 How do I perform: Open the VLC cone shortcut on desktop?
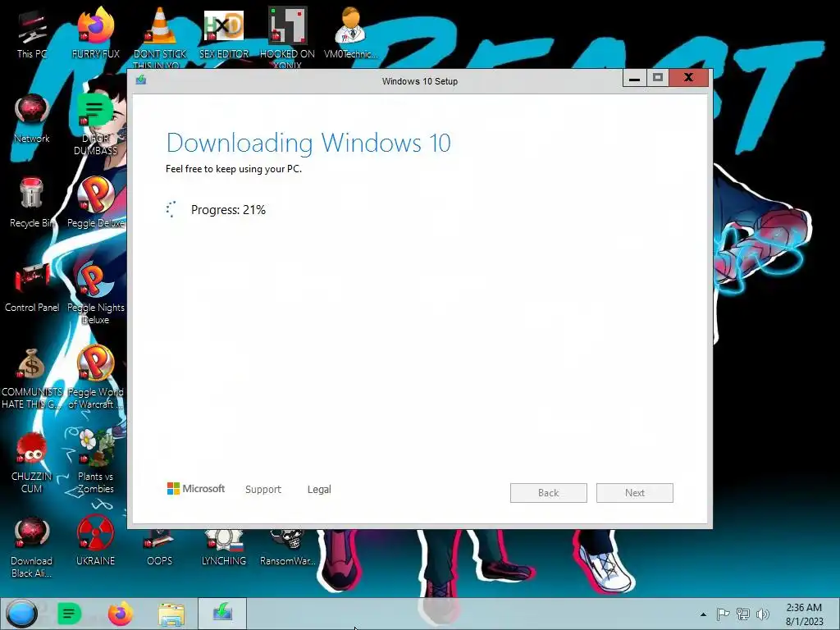160,34
